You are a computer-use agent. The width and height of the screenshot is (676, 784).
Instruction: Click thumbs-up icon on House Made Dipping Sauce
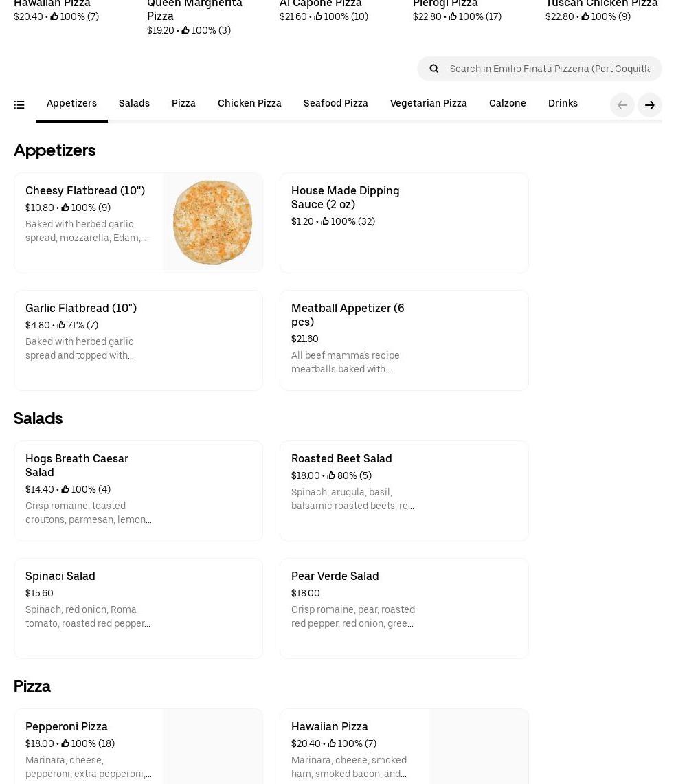pyautogui.click(x=325, y=221)
